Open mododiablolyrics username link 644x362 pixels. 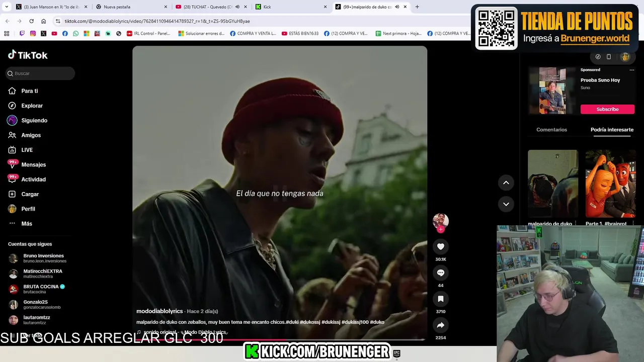coord(159,311)
